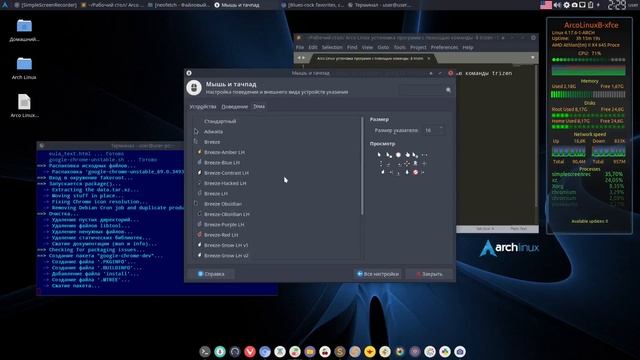This screenshot has width=640, height=360.
Task: Choose Breeze-Contrast LH cursor theme
Action: pos(276,173)
